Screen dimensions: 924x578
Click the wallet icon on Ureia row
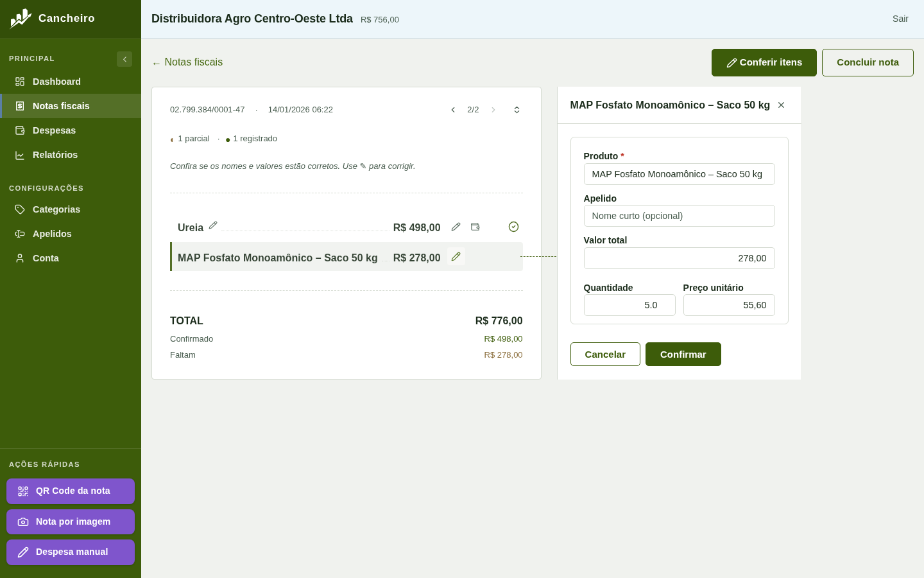475,227
